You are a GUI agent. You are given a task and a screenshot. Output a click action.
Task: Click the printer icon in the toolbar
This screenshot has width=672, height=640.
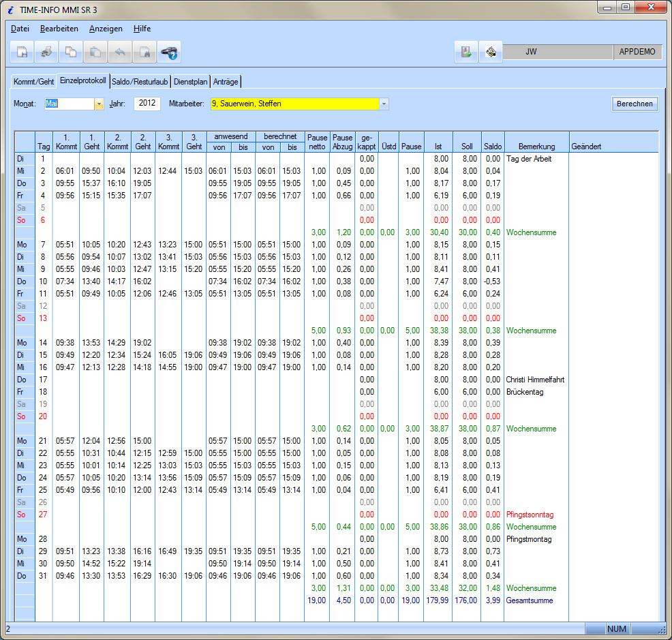[x=46, y=52]
